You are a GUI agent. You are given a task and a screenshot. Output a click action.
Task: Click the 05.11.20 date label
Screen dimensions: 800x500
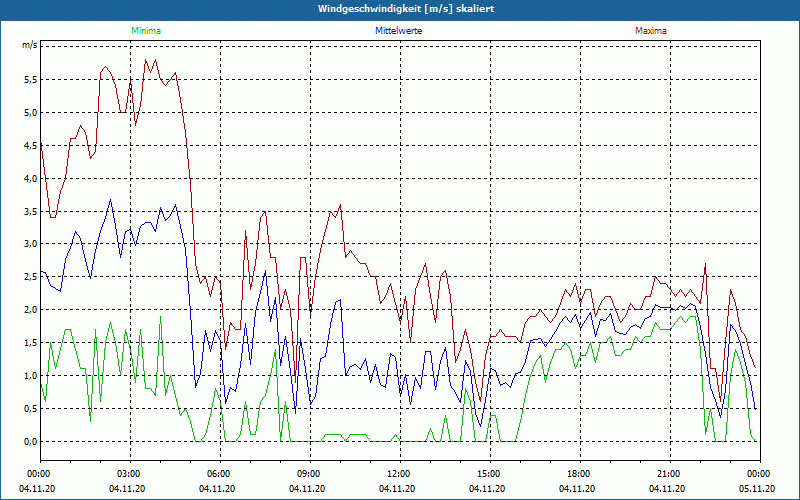(757, 488)
